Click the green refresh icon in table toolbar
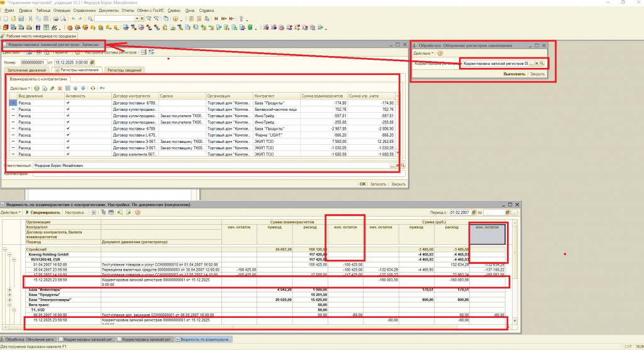Screen dimensions: 644x350 92,88
